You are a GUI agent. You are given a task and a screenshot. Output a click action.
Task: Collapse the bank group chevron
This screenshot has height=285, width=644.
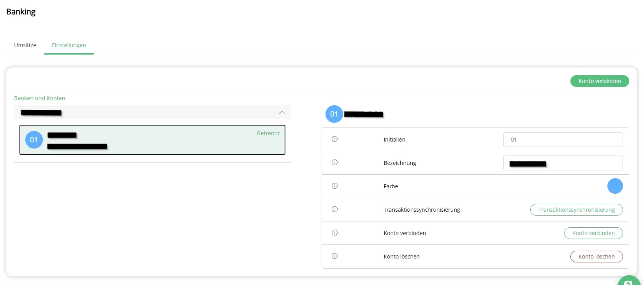tap(282, 113)
